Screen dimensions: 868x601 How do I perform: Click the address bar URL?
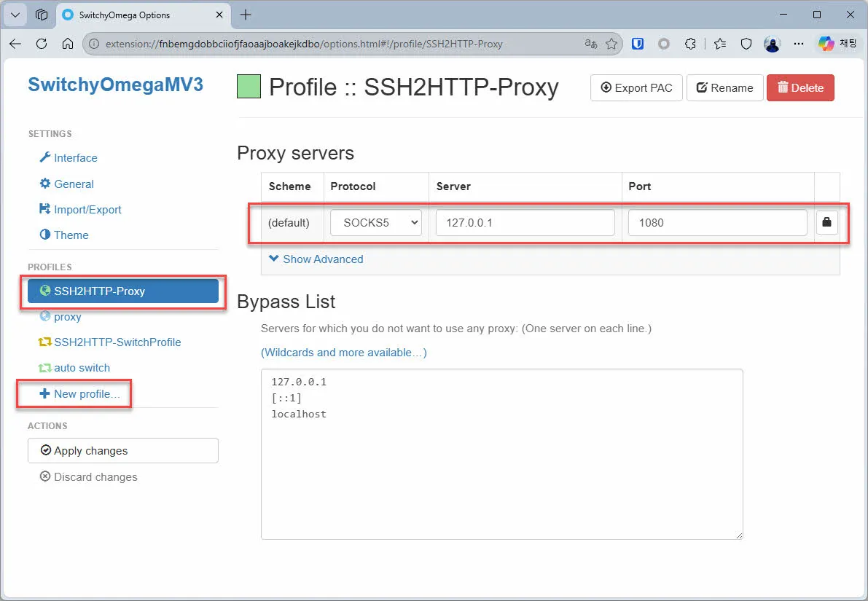(304, 44)
